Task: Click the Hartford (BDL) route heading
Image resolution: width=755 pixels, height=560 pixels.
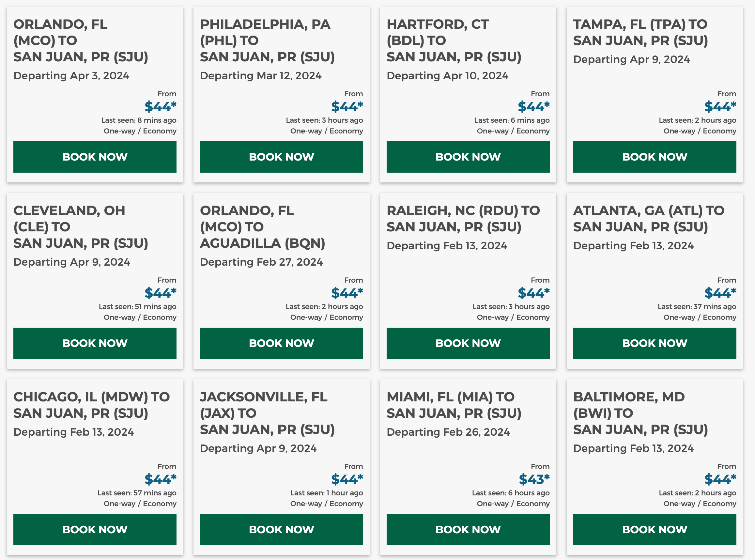Action: (x=454, y=40)
